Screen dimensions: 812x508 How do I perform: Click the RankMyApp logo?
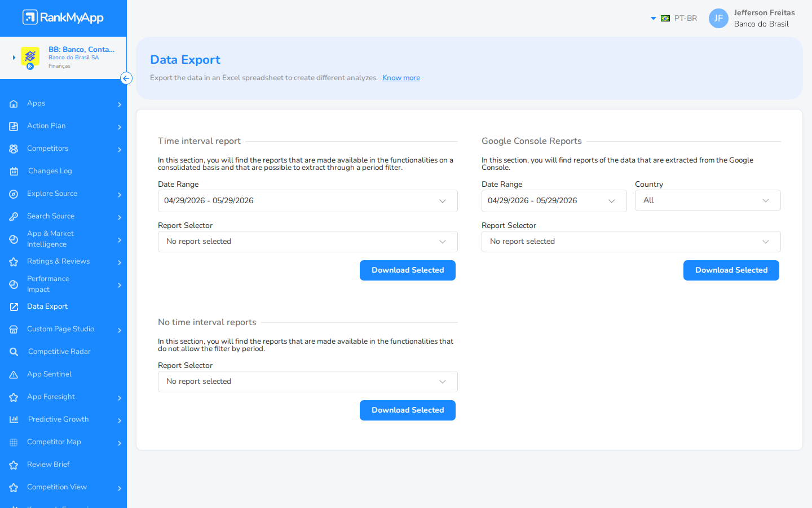tap(63, 17)
